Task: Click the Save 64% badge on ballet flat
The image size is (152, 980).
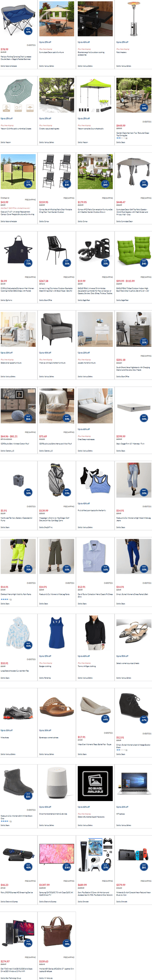Action: 105,719
